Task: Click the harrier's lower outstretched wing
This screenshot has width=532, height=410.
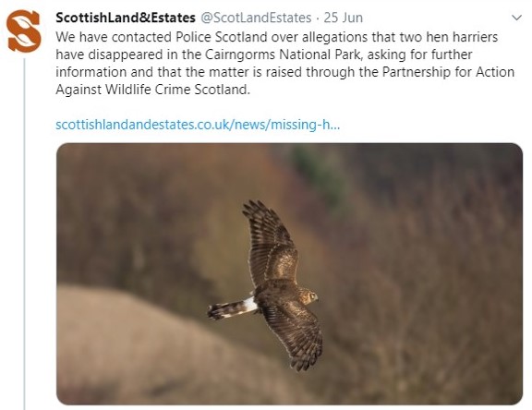Action: 296,334
